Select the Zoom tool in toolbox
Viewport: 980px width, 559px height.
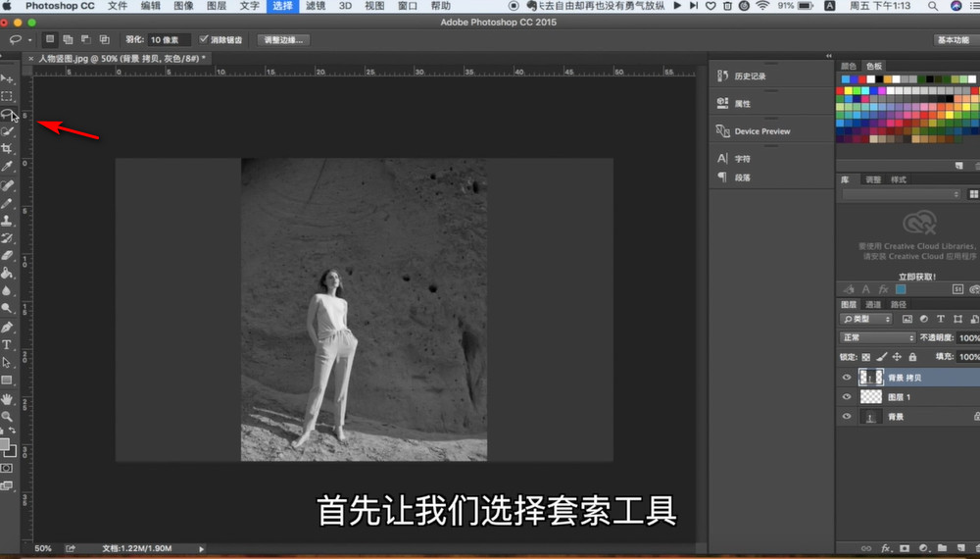tap(7, 417)
